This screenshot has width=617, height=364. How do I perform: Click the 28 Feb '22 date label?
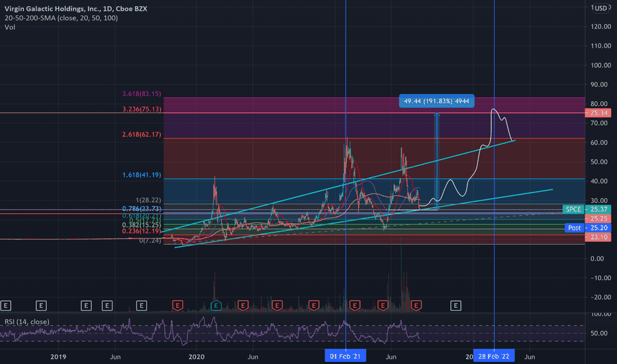coord(494,357)
